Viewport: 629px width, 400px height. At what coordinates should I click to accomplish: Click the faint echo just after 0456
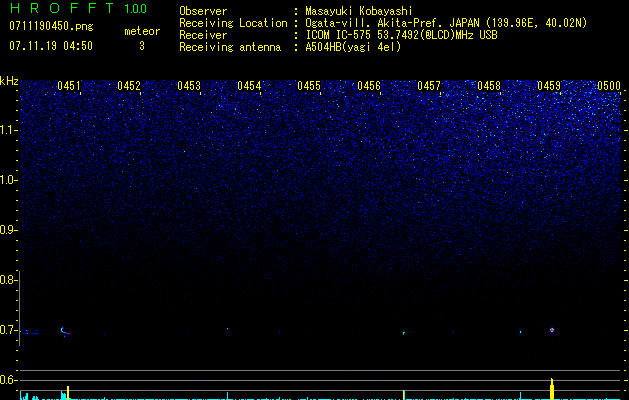(x=404, y=333)
